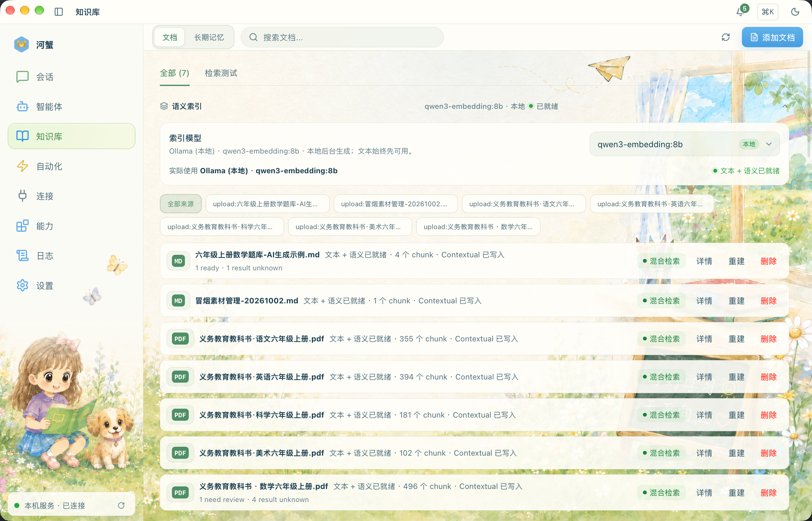812x521 pixels.
Task: Select 知识库 in the sidebar
Action: click(71, 136)
